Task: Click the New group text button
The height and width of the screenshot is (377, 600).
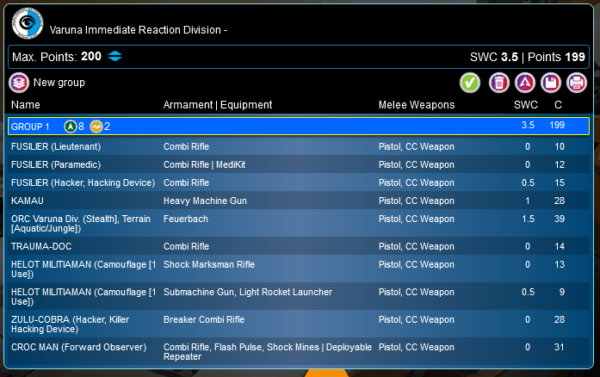Action: click(59, 83)
